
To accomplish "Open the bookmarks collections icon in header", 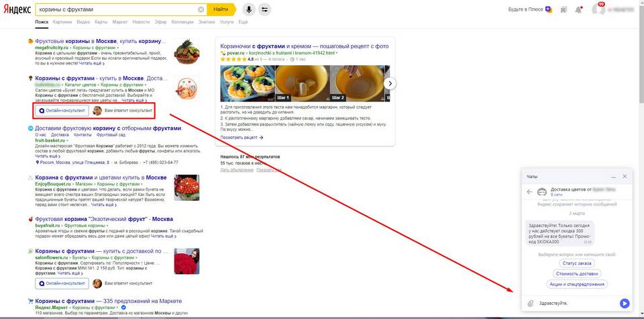I will (x=563, y=9).
